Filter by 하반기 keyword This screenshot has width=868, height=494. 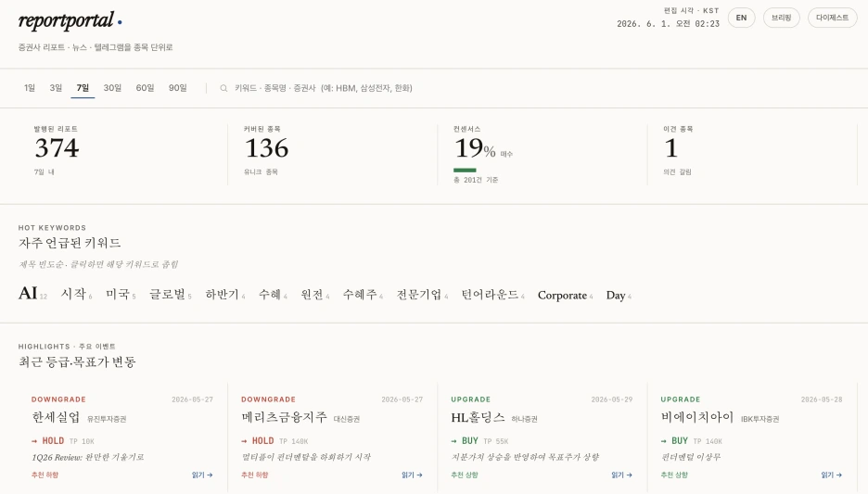(225, 295)
